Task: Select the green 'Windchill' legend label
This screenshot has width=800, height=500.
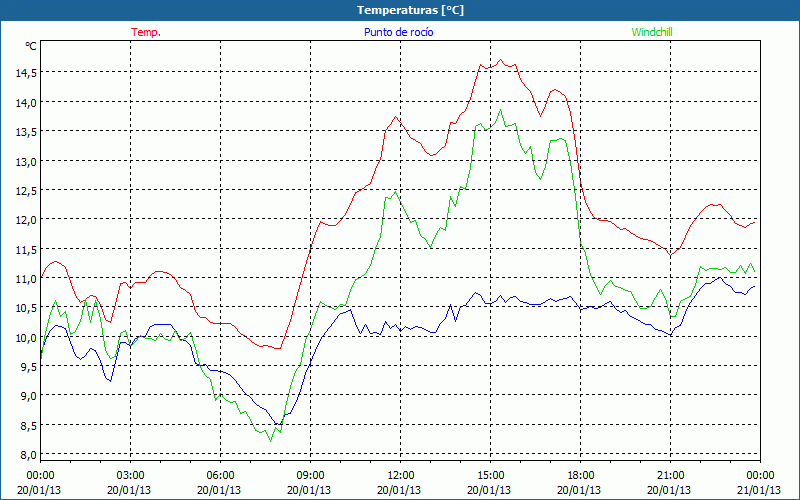Action: [652, 32]
